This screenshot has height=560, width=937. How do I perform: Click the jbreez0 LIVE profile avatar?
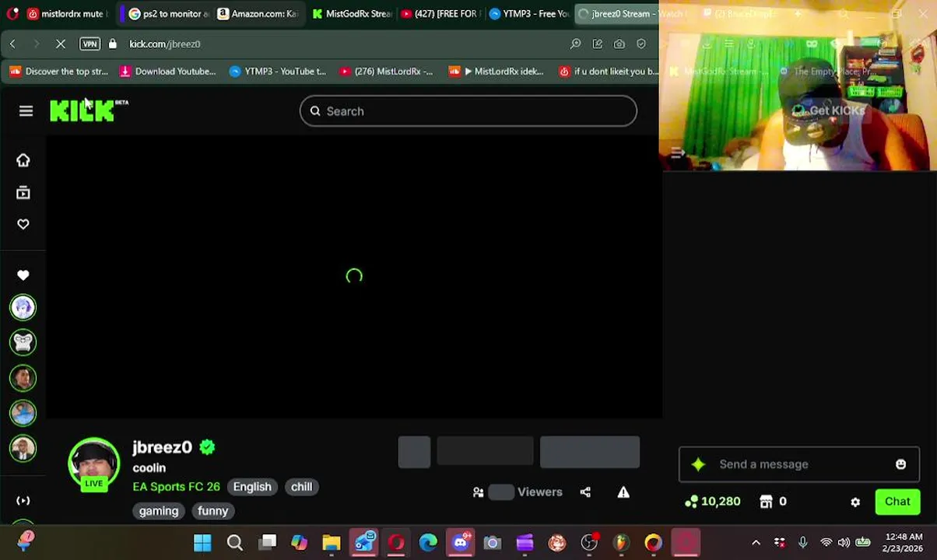(94, 464)
